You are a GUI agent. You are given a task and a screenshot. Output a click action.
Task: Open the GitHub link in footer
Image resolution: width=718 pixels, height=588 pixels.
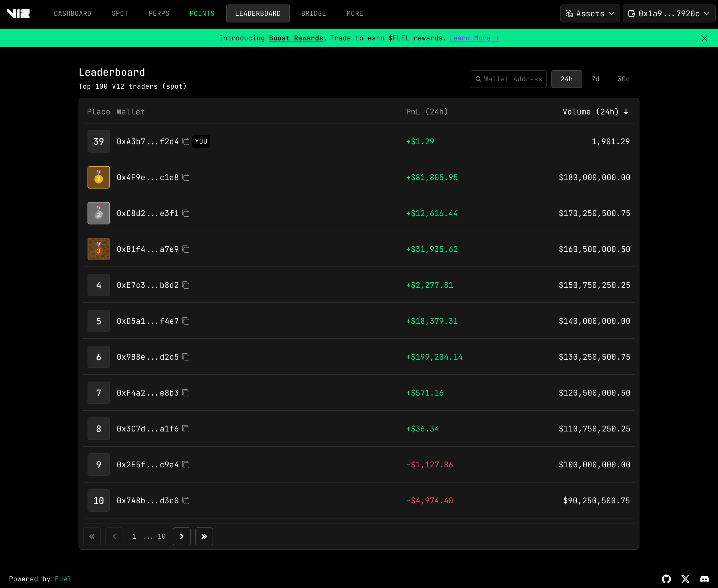pyautogui.click(x=666, y=579)
